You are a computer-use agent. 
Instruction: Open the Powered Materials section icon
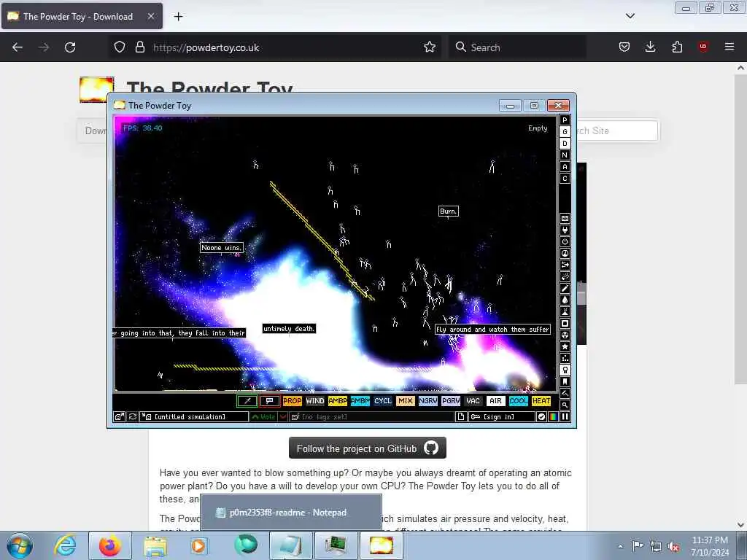[x=565, y=242]
